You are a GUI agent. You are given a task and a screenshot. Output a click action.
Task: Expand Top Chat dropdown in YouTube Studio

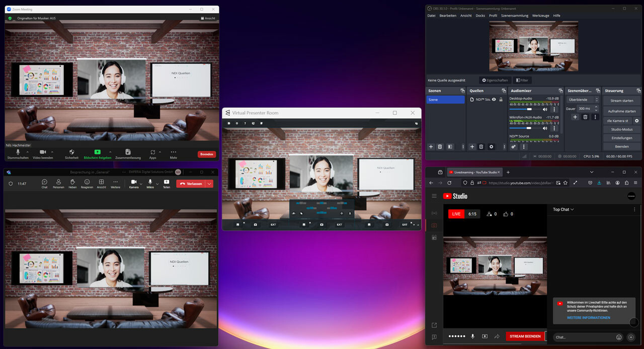point(563,210)
